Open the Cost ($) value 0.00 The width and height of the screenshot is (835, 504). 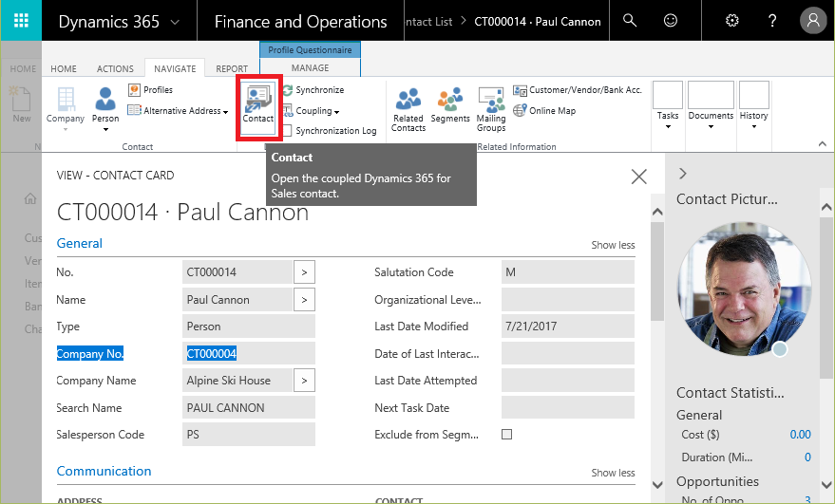800,435
